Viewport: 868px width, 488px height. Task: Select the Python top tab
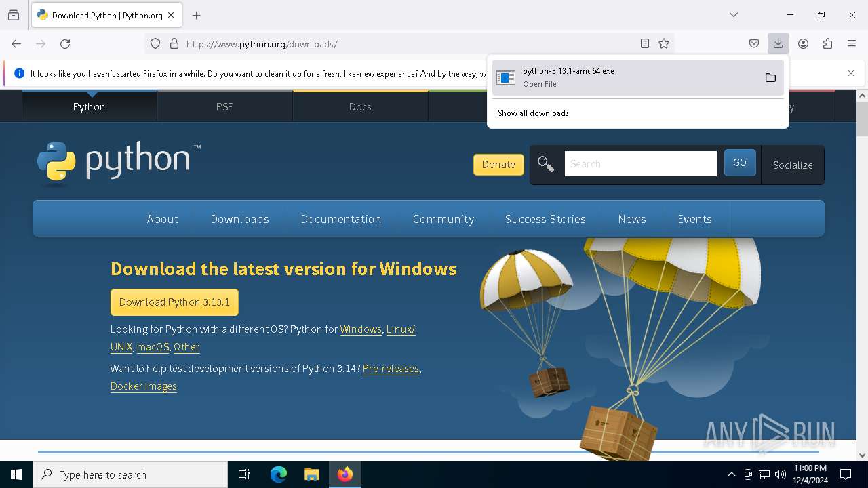point(89,106)
